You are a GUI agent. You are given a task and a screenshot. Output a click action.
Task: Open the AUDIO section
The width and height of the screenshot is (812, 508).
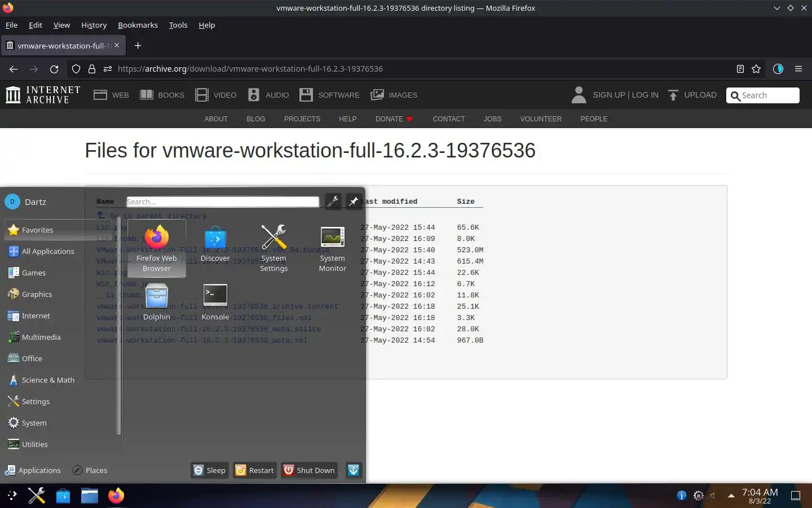point(268,95)
